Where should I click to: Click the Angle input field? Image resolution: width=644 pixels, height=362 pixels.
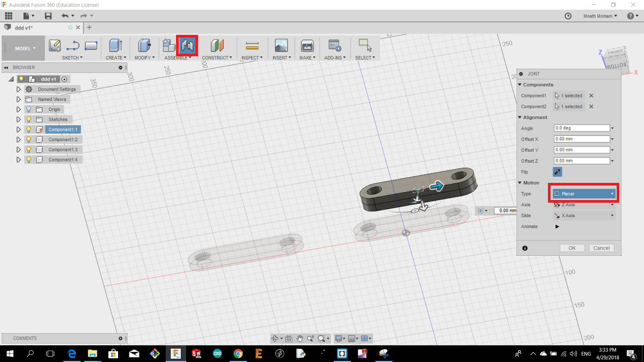tap(582, 128)
